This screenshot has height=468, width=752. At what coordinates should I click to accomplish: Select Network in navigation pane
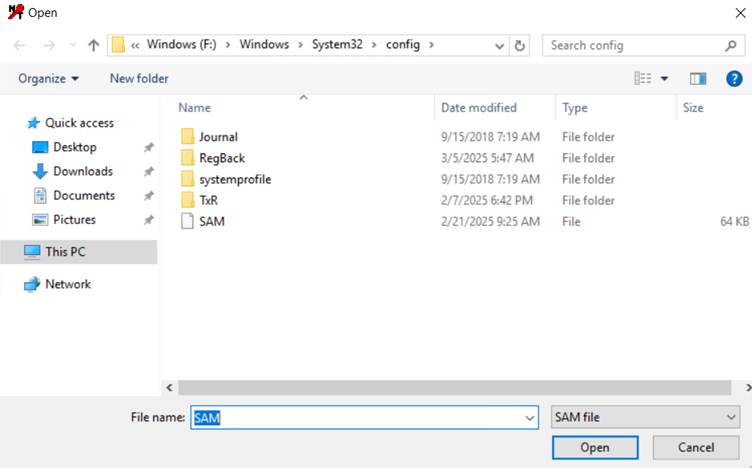[67, 284]
